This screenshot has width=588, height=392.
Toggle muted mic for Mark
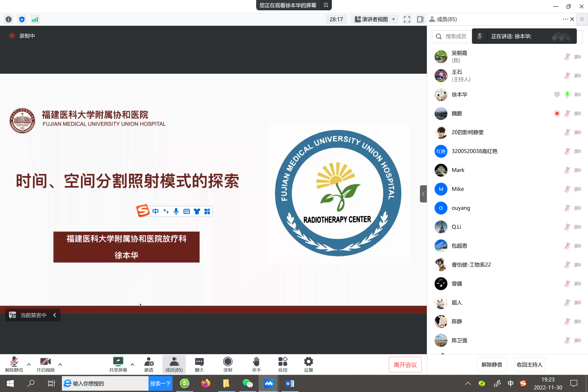click(x=567, y=170)
